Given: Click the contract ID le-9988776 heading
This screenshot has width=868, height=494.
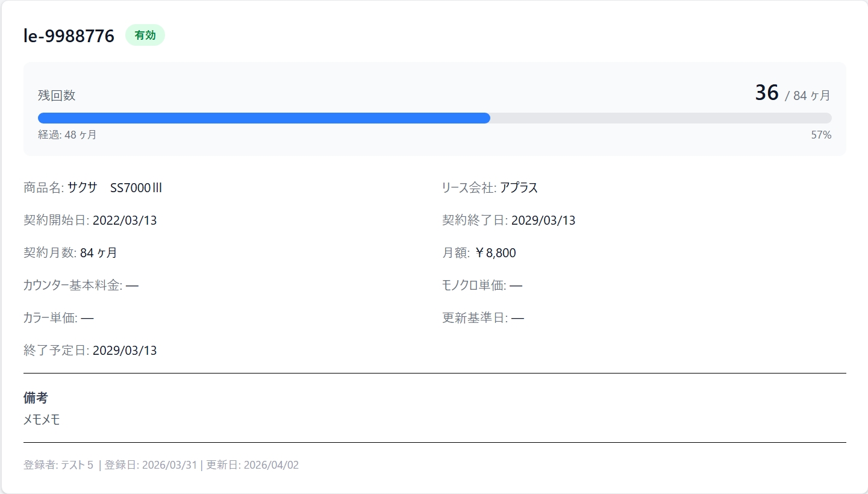Looking at the screenshot, I should [67, 36].
